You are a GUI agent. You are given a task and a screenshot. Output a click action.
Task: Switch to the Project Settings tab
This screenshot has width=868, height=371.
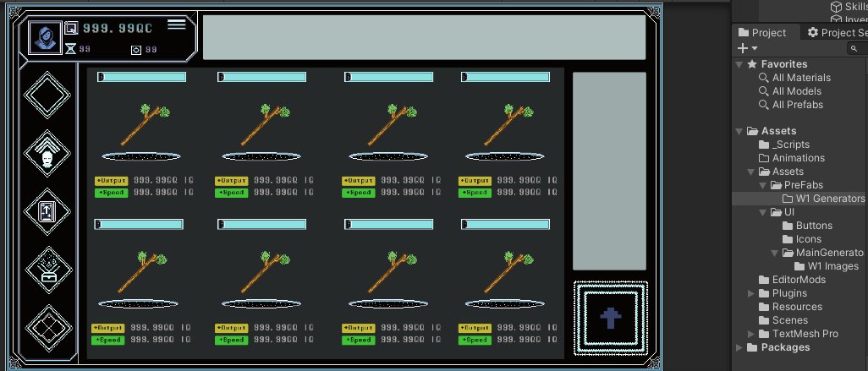[837, 33]
